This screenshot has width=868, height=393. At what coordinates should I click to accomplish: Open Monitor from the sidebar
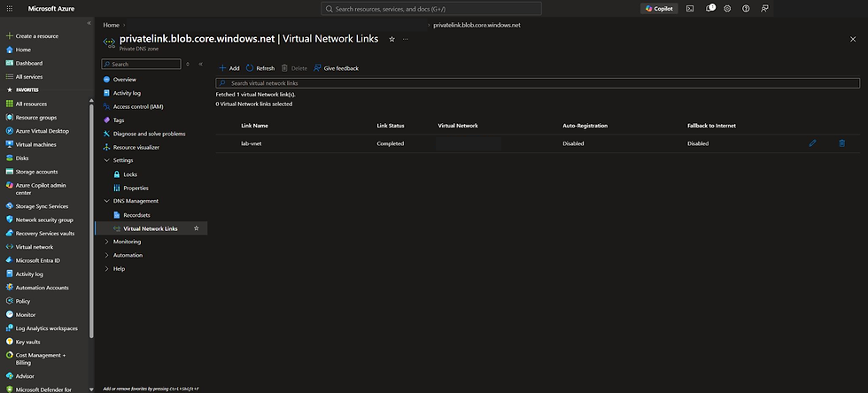coord(20,315)
